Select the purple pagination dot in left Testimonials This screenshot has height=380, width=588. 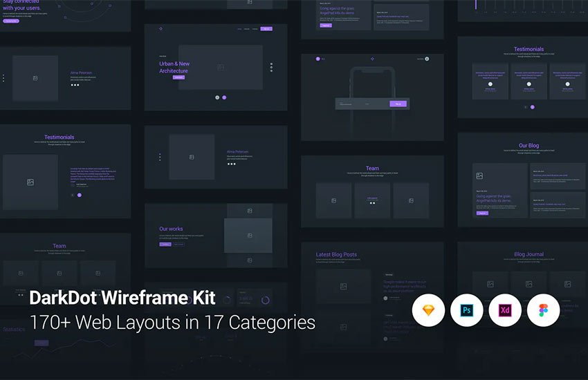(80, 195)
